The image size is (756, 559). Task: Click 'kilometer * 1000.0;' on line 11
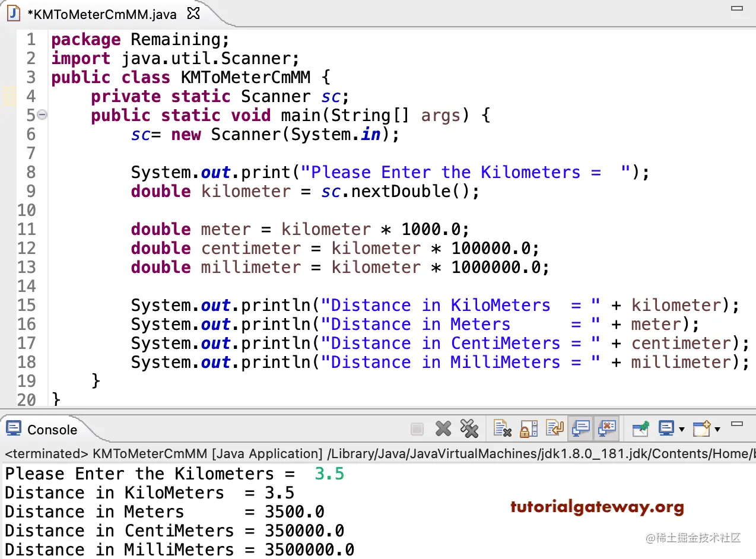(375, 230)
